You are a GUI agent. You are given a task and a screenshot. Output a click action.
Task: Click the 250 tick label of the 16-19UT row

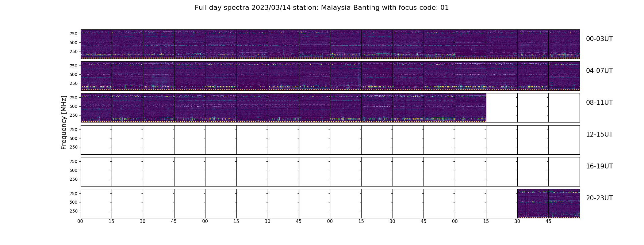tap(73, 179)
